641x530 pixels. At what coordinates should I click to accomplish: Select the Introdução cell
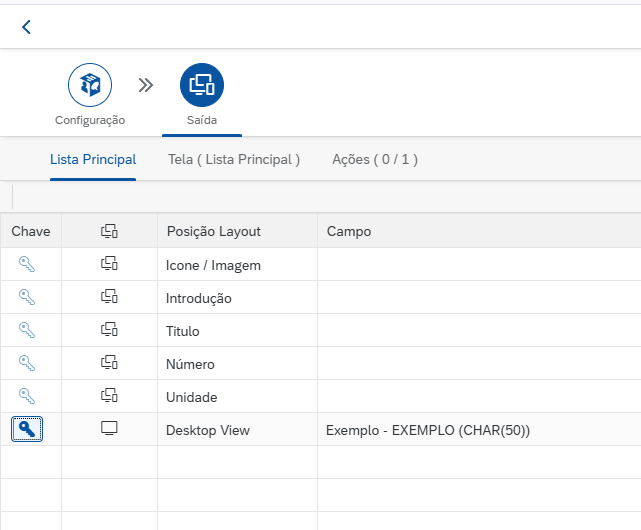tap(238, 297)
